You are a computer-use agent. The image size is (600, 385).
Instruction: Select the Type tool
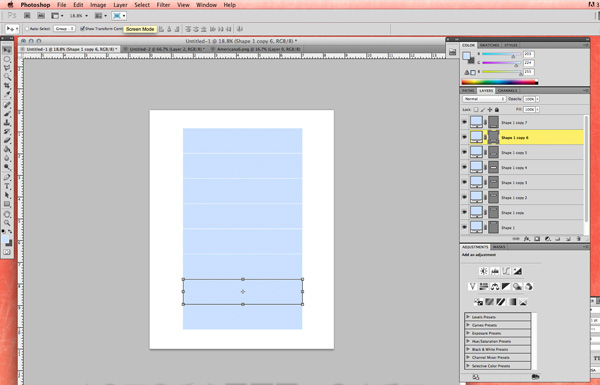pyautogui.click(x=7, y=186)
